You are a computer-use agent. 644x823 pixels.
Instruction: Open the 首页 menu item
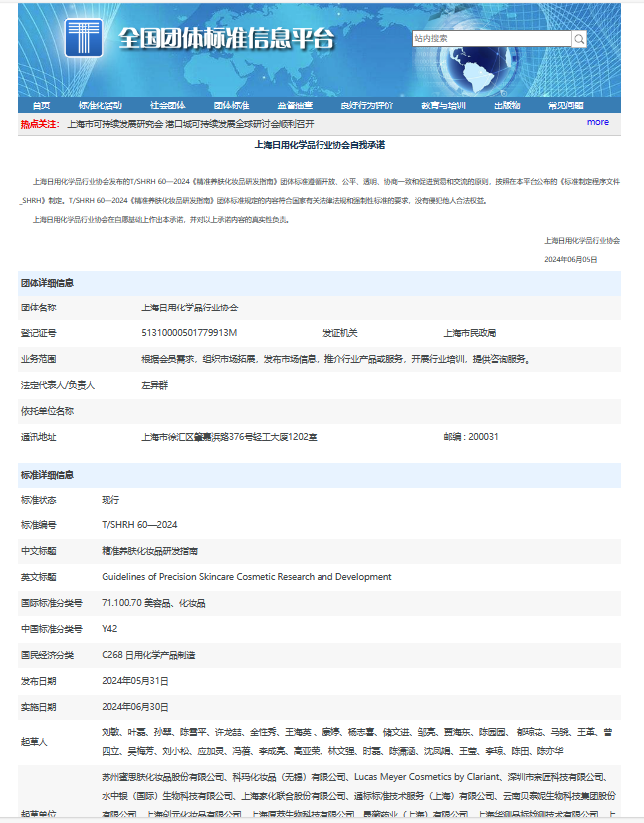coord(41,105)
